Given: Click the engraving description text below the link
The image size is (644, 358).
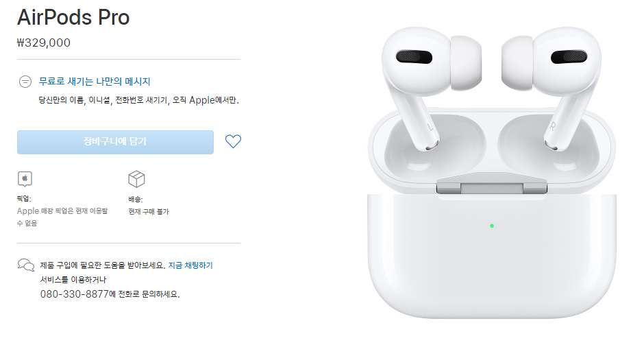Looking at the screenshot, I should [138, 100].
